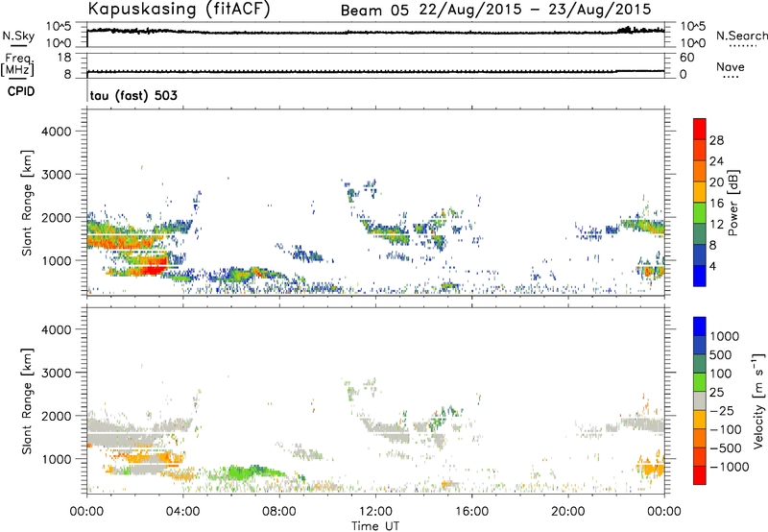768x532 pixels.
Task: Click the Power colorbar segment between 24 and 28
Action: pos(700,150)
